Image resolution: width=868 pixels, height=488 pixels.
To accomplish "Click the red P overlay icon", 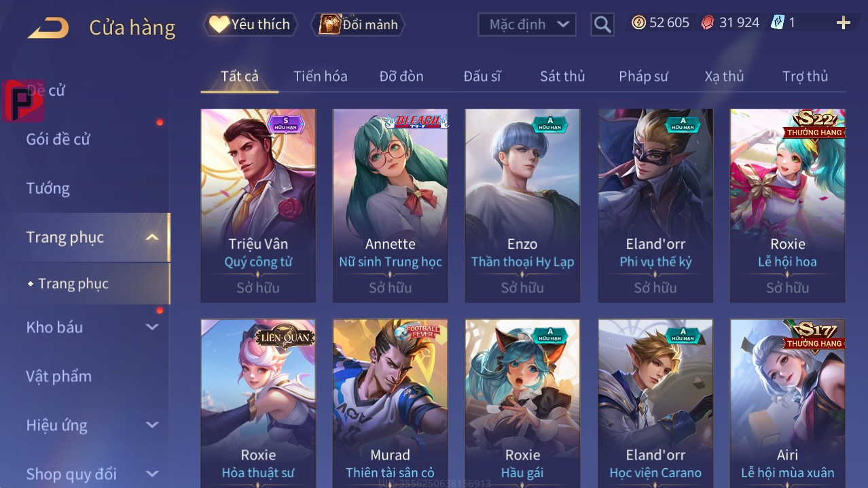I will click(23, 101).
